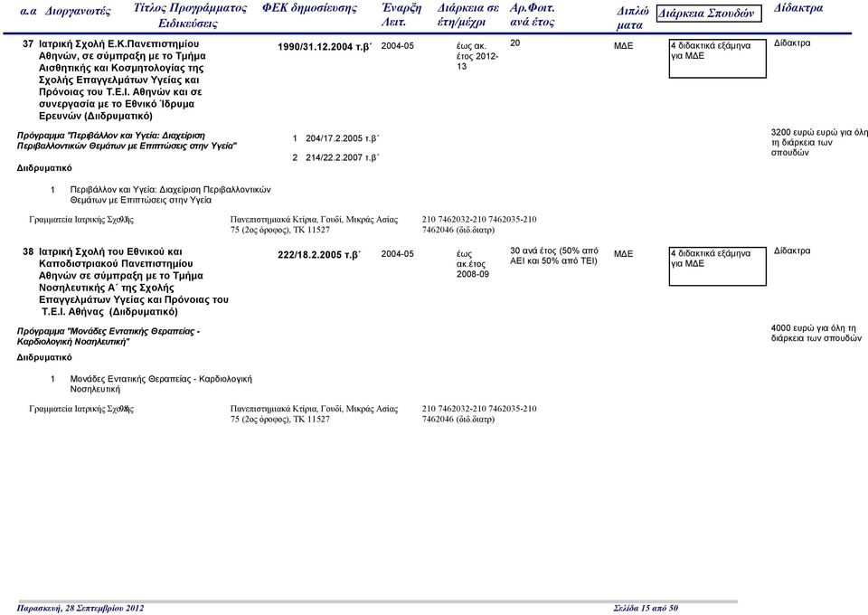Click '3200 ευρώ' tuition text
This screenshot has height=615, width=868.
[819, 142]
